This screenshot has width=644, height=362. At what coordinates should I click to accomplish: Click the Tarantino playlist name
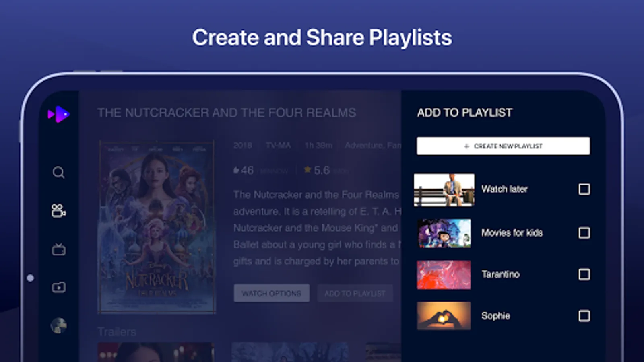tap(500, 274)
